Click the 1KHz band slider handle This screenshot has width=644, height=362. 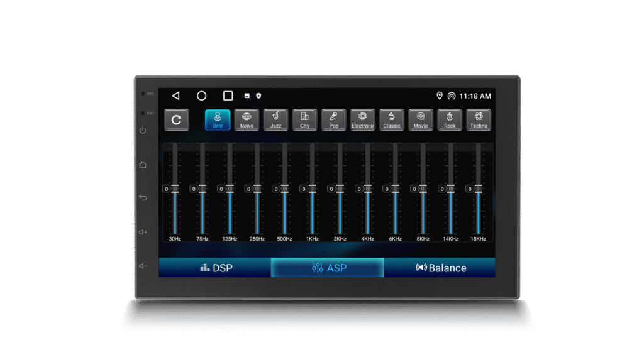click(313, 189)
